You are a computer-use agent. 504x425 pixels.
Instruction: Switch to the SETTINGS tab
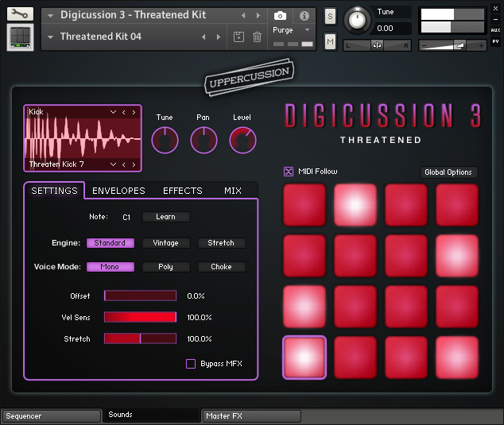54,191
